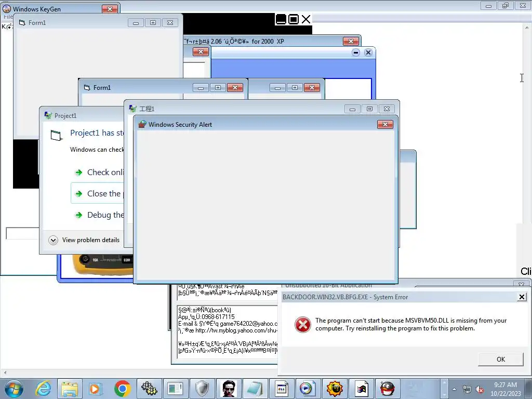Open the Windows Start menu orb

click(x=14, y=389)
